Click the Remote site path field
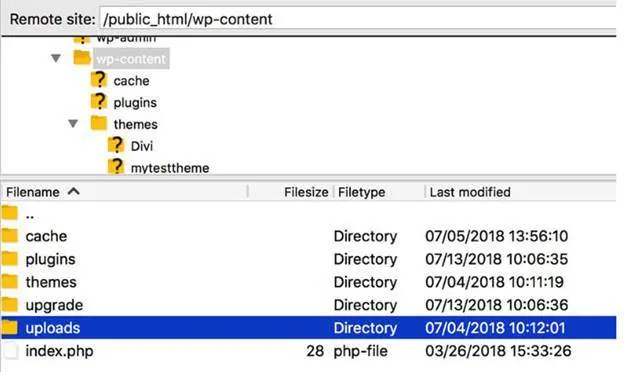Viewport: 624px width, 372px height. (358, 19)
